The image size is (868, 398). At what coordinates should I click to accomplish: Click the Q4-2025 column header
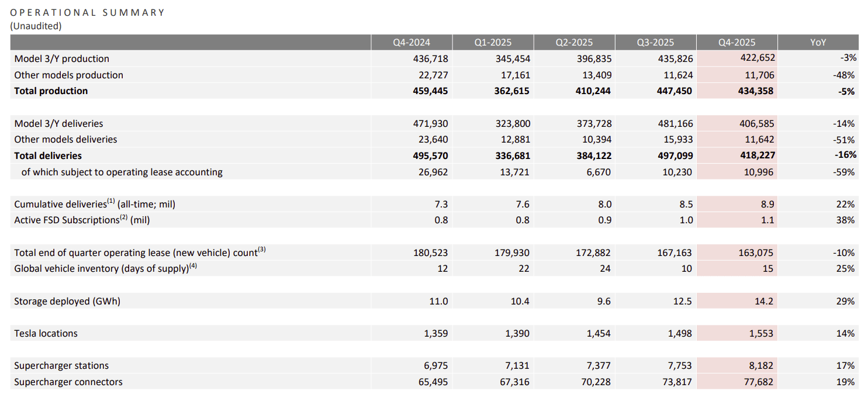point(737,43)
